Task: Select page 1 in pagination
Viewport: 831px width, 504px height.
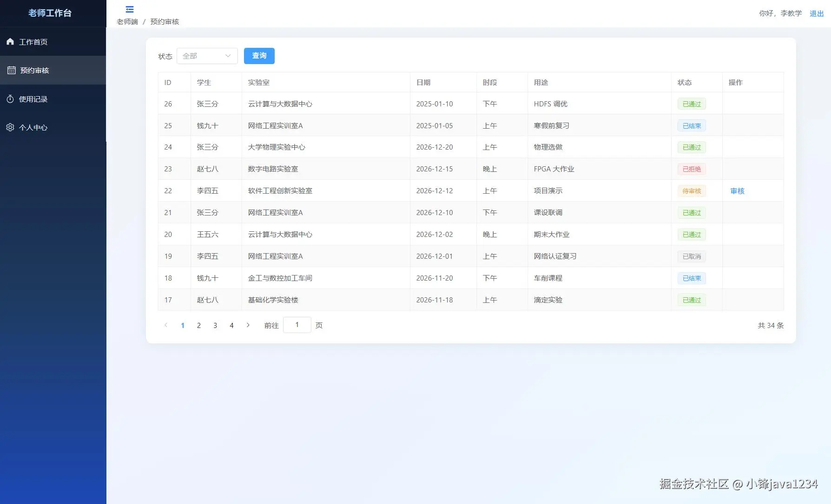Action: pos(183,325)
